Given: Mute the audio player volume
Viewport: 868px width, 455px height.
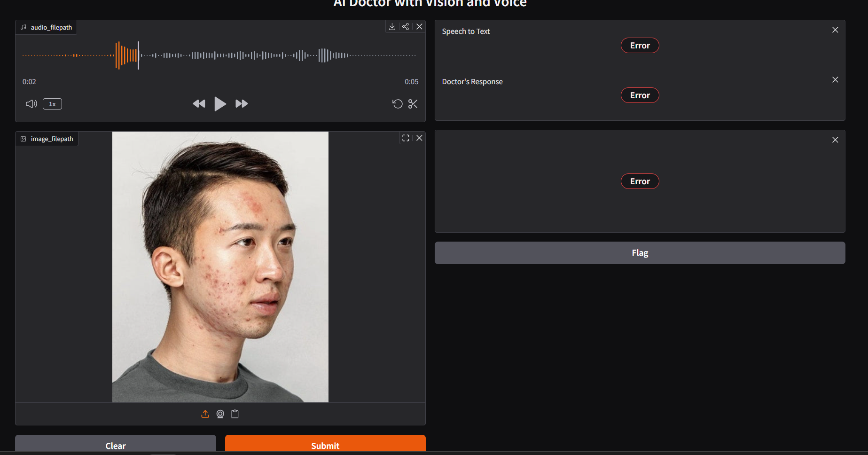Looking at the screenshot, I should 31,103.
